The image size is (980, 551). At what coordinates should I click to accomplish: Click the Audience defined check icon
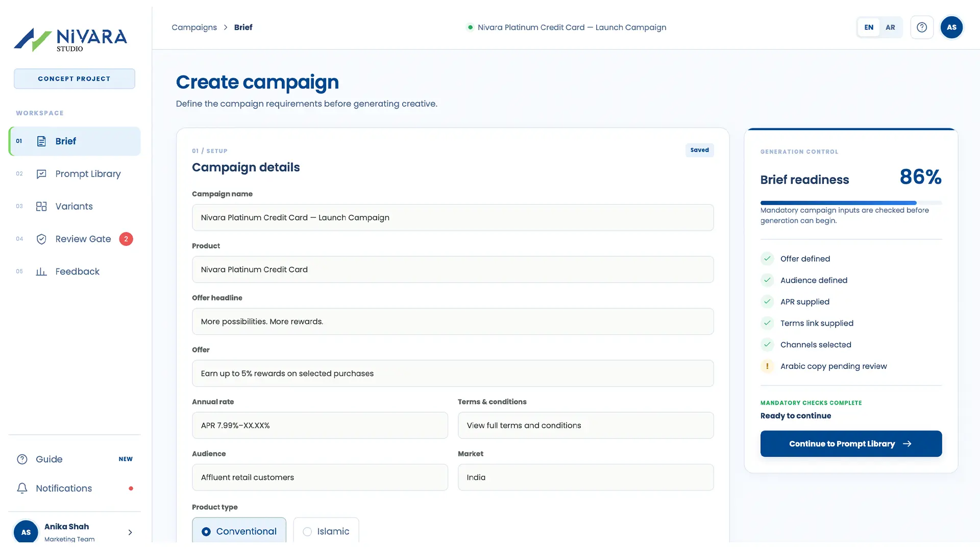pos(767,280)
